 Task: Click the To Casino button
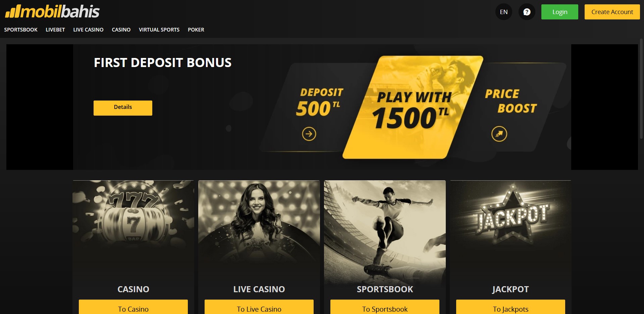pyautogui.click(x=133, y=307)
